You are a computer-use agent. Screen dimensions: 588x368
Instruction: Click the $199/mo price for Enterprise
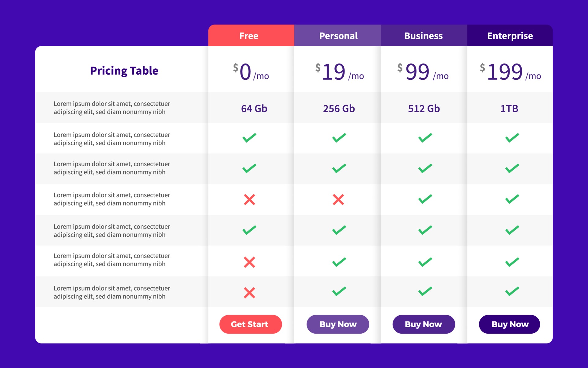[510, 73]
